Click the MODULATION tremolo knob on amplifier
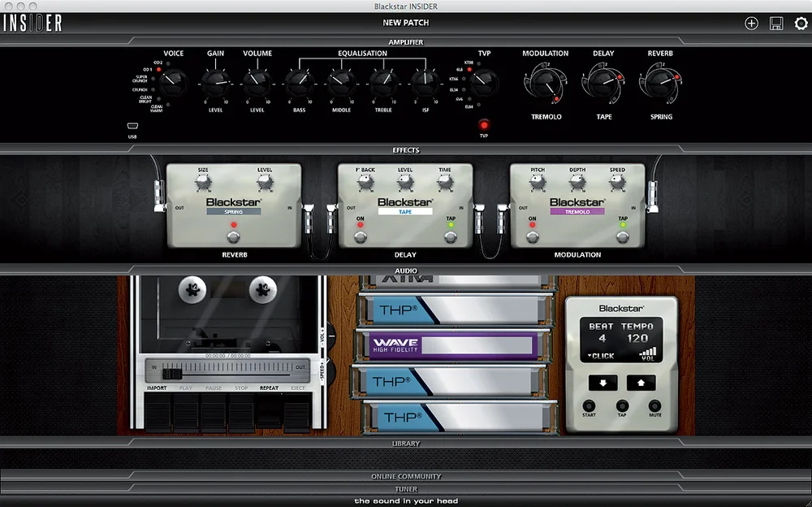The image size is (812, 507). (546, 83)
